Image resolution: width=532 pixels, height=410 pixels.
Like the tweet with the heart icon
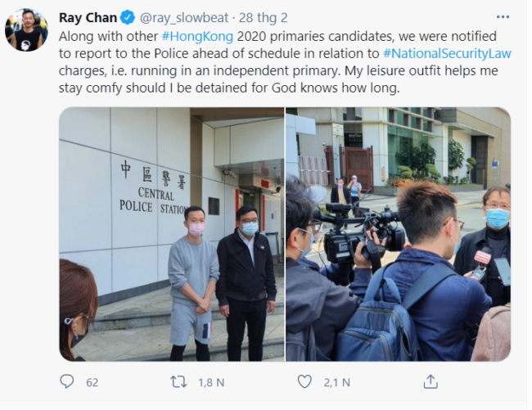coord(304,381)
